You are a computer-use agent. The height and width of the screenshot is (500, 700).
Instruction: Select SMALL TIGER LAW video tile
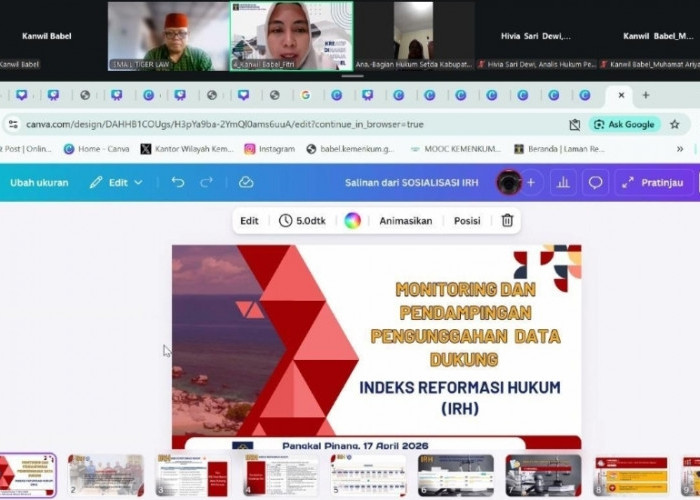[x=169, y=36]
